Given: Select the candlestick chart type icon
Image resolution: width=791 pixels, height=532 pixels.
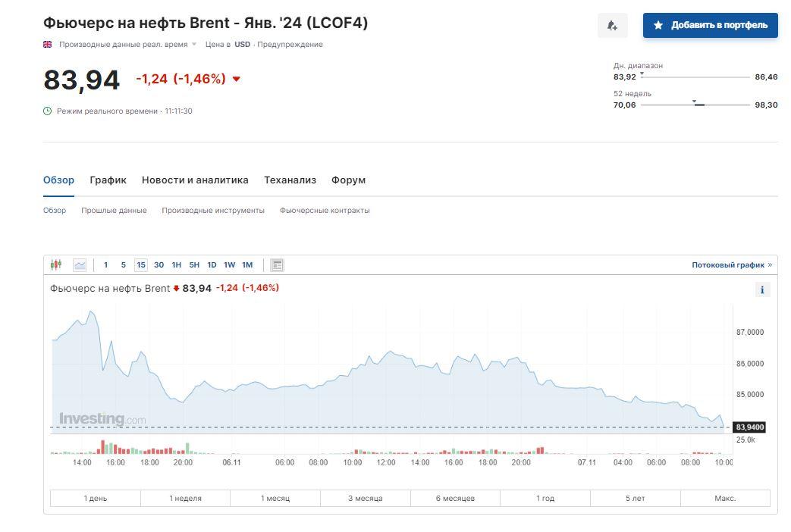Looking at the screenshot, I should pos(55,264).
